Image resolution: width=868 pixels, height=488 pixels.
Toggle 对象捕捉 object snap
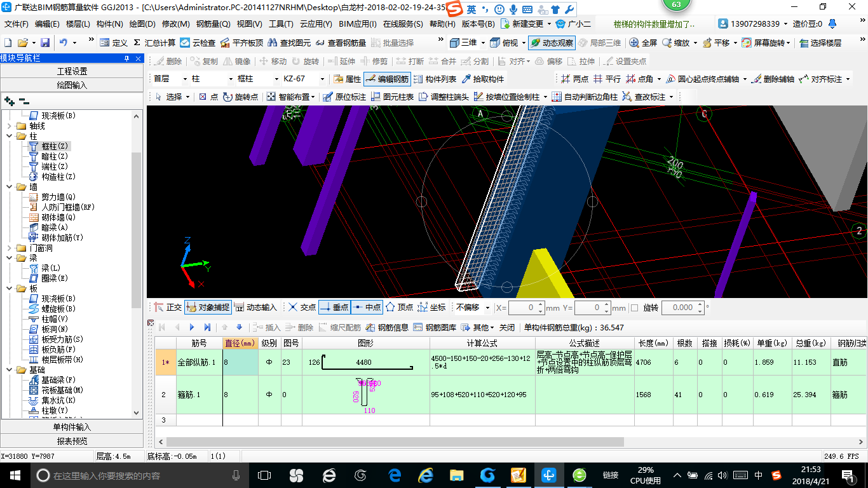pos(208,307)
